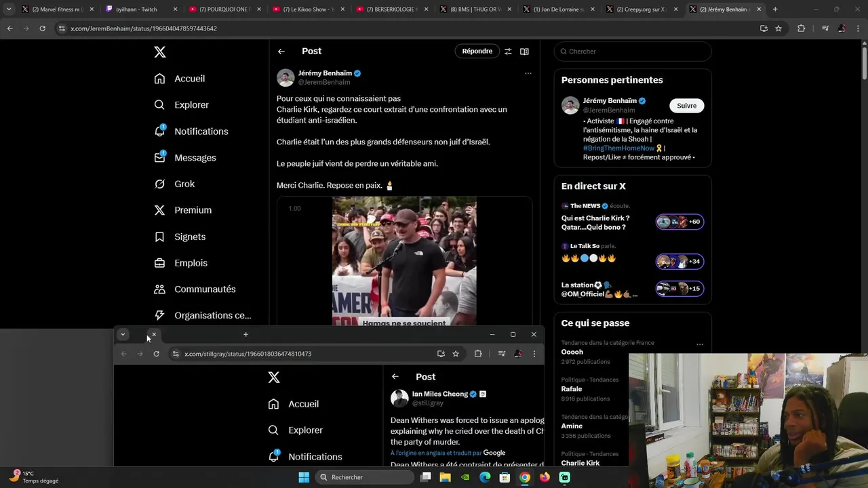Open three-dot menu on Jérémy Benhaïm's post
Viewport: 868px width, 488px height.
528,73
